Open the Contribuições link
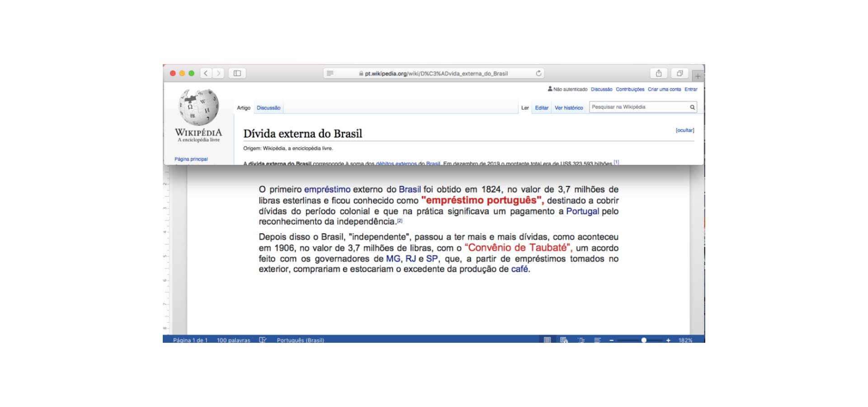 [630, 89]
